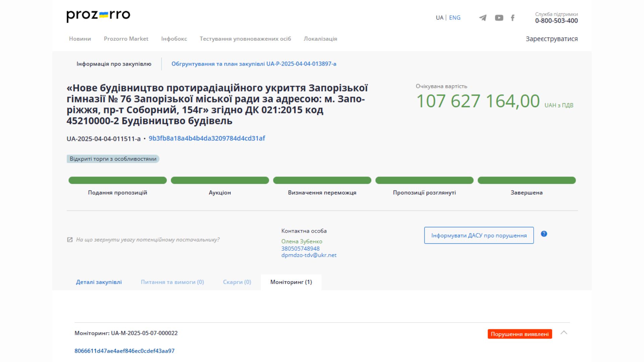644x362 pixels.
Task: Open help via blue question mark icon
Action: click(x=544, y=234)
